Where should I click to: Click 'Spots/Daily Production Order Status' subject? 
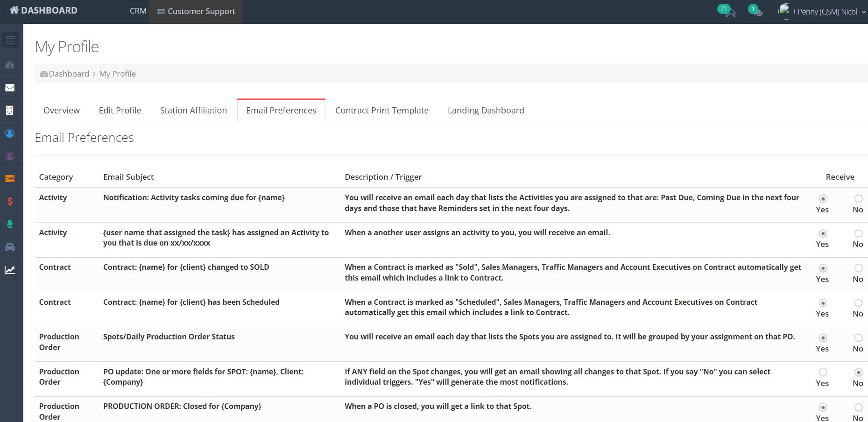click(x=169, y=337)
